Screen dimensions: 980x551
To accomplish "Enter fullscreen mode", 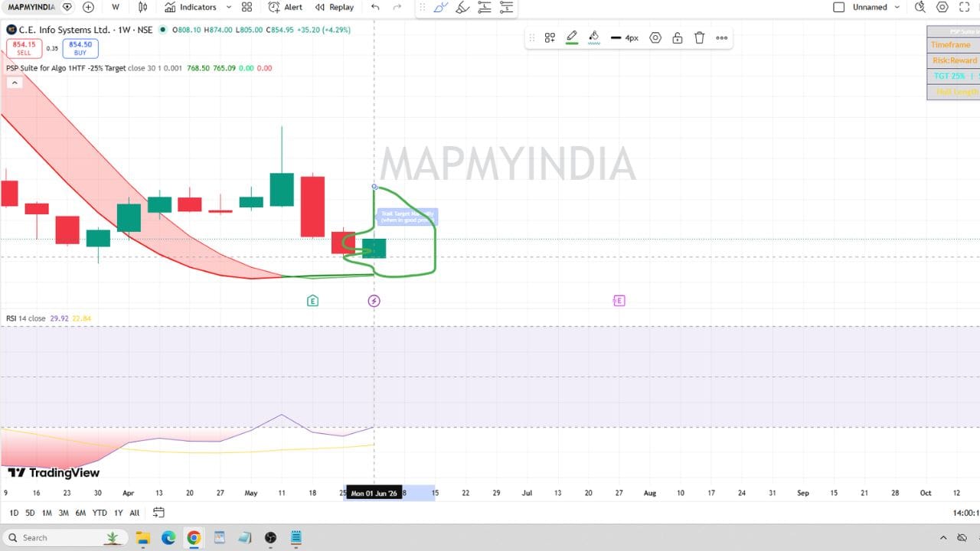I will 965,7.
